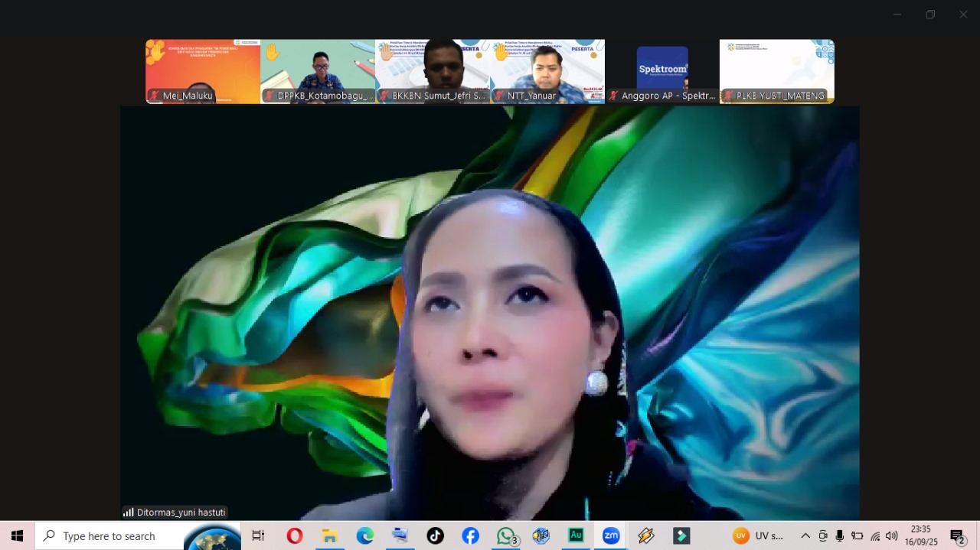Open Facebook from the taskbar

pos(471,536)
